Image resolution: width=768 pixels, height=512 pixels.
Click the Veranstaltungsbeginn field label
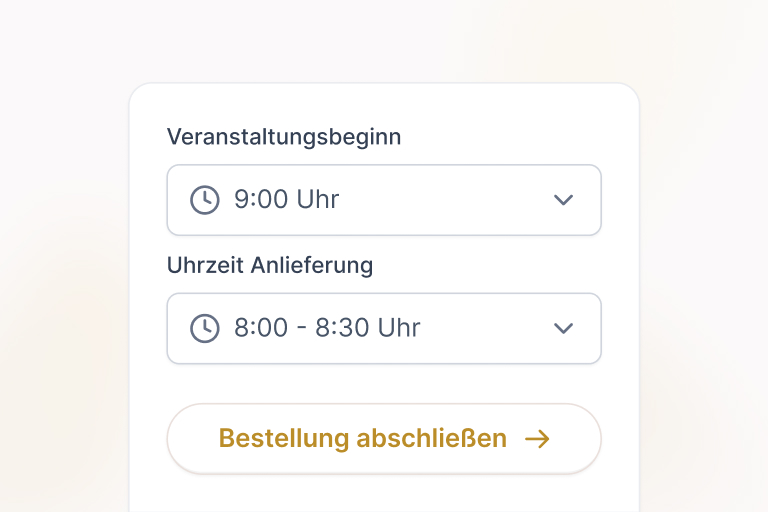(x=284, y=137)
